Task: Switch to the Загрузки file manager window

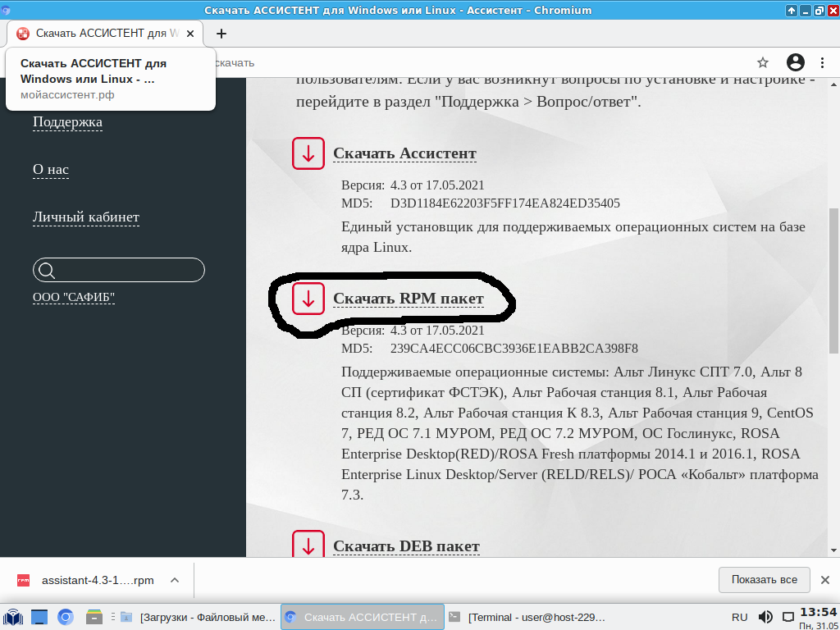Action: coord(198,617)
